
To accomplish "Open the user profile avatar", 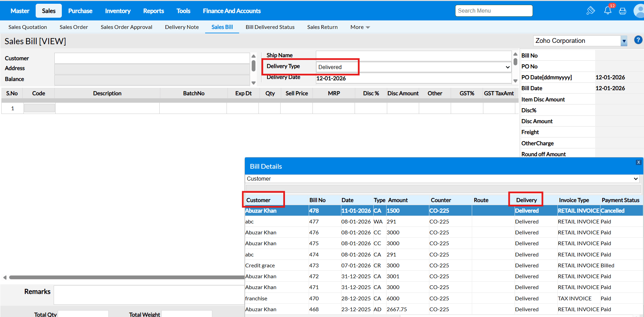I will tap(639, 11).
